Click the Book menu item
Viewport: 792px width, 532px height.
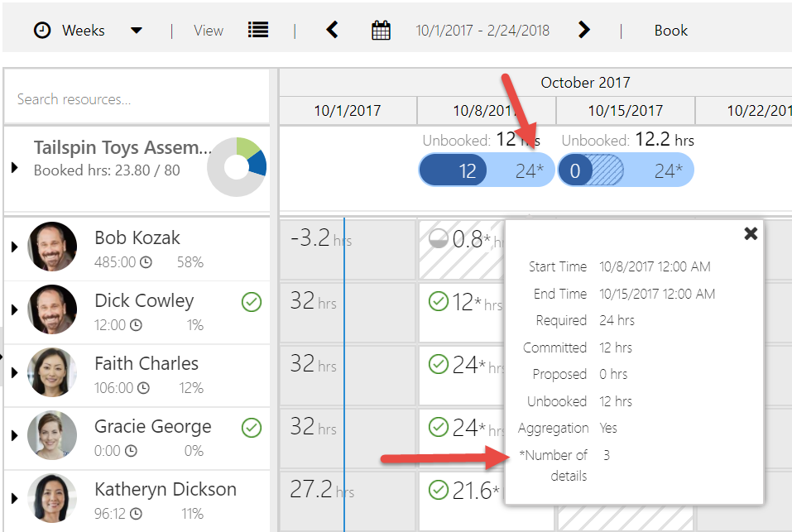(670, 31)
